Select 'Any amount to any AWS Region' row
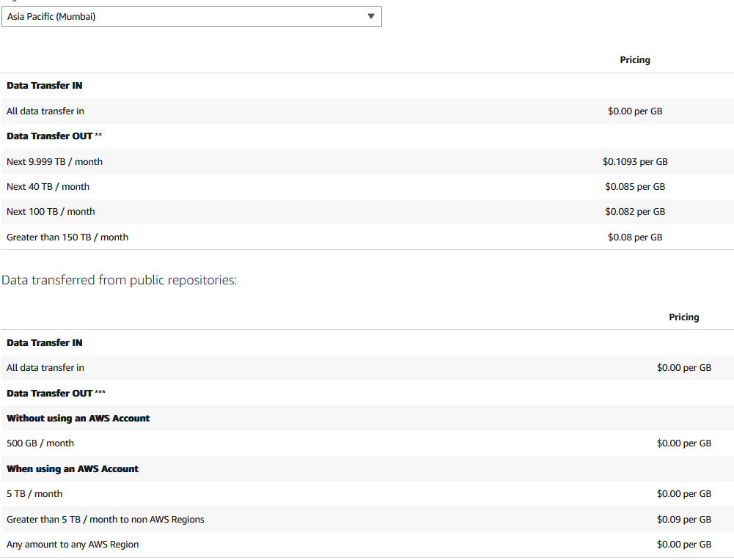 367,545
